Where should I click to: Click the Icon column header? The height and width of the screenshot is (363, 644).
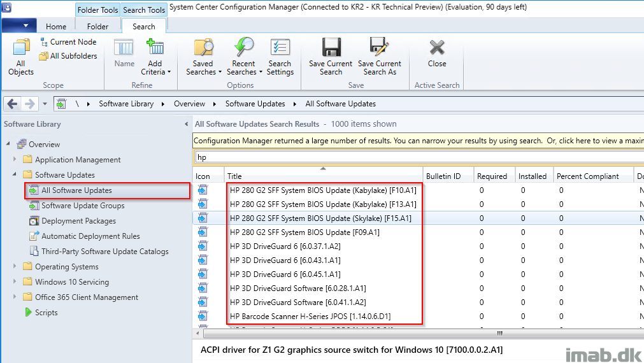[x=208, y=176]
